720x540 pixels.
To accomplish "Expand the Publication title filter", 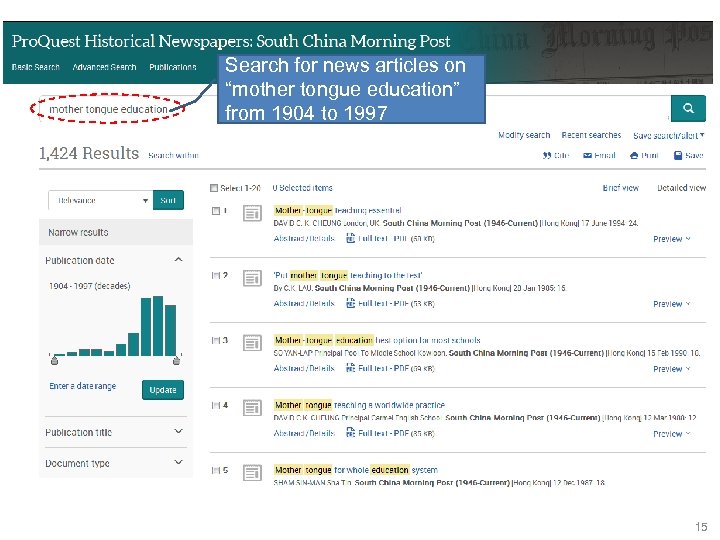I will click(179, 432).
